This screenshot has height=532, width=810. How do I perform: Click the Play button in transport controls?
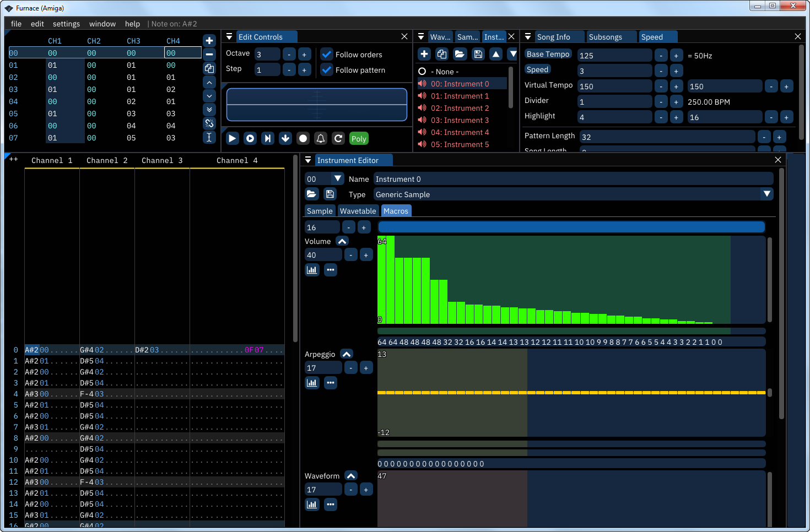pos(233,138)
